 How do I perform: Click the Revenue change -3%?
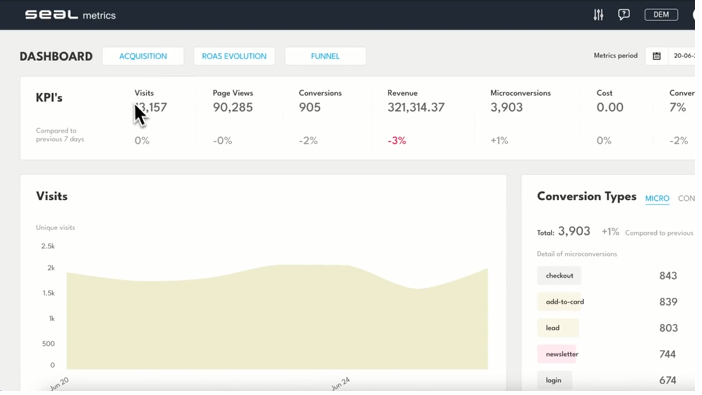(x=397, y=141)
